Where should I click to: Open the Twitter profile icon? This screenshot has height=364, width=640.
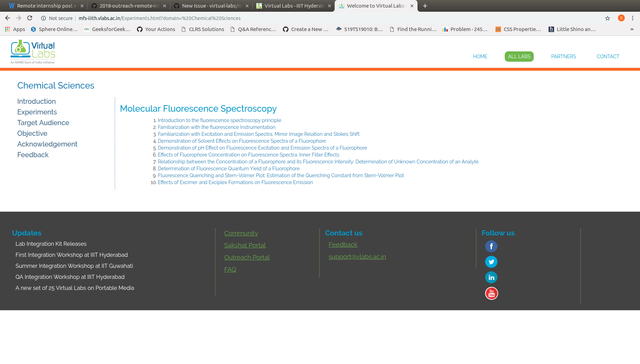click(x=491, y=262)
